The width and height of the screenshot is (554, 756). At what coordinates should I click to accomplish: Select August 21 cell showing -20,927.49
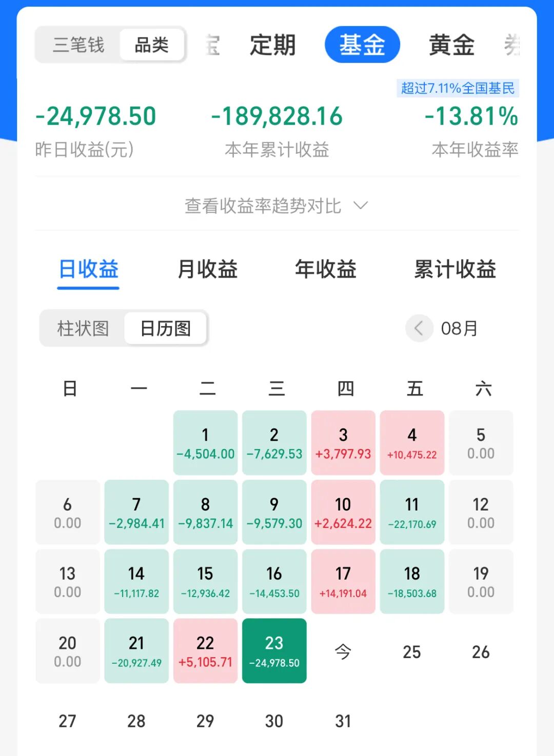[x=136, y=651]
